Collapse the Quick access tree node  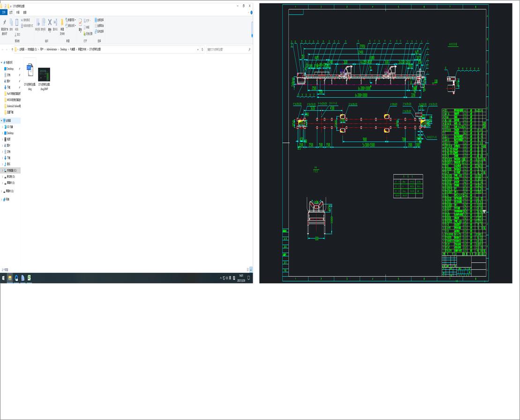click(x=2, y=62)
